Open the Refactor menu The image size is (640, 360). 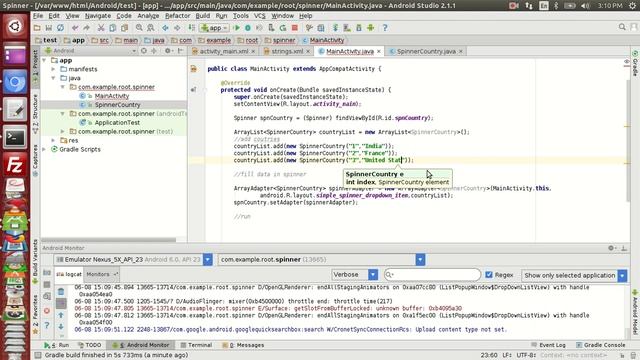point(178,16)
